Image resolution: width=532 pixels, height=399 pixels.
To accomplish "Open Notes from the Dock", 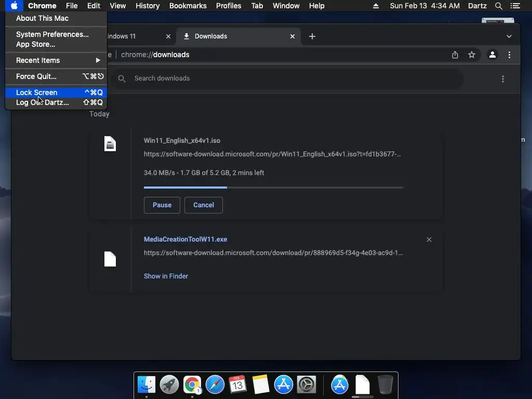I will click(x=261, y=384).
